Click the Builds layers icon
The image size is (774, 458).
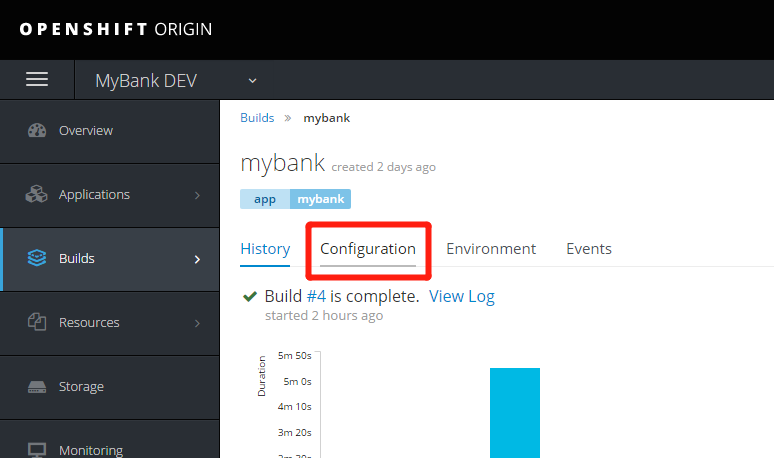point(38,259)
